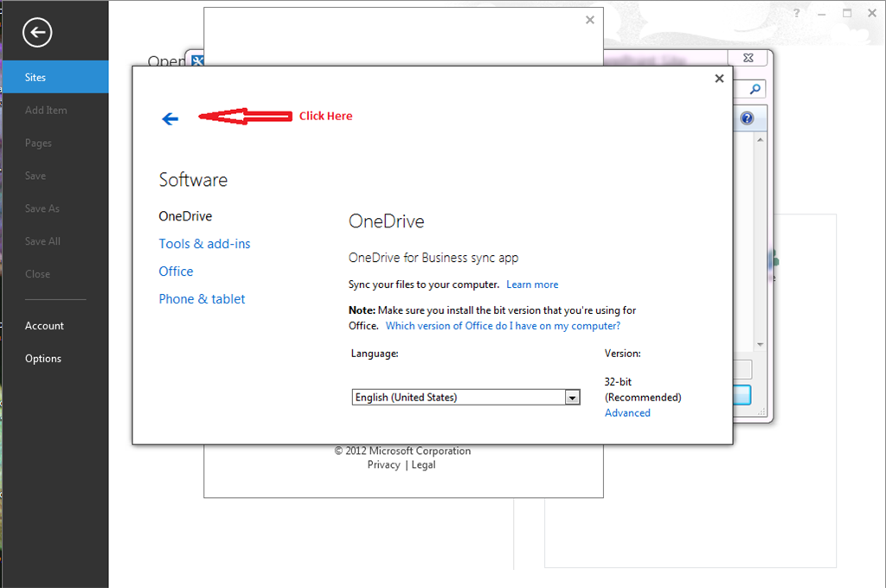This screenshot has height=588, width=886.
Task: Open the Tools & add-ins section
Action: pyautogui.click(x=204, y=244)
